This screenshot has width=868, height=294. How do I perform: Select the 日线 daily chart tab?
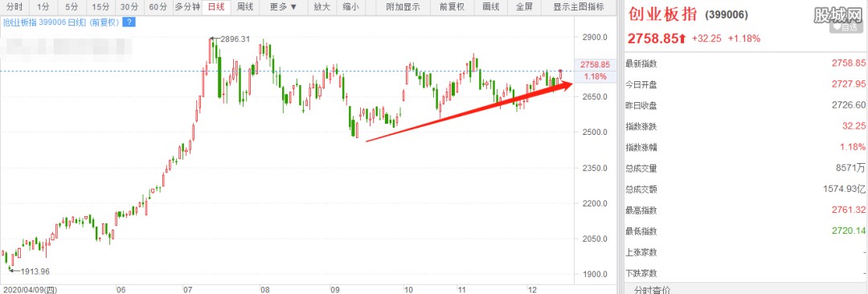coord(215,7)
